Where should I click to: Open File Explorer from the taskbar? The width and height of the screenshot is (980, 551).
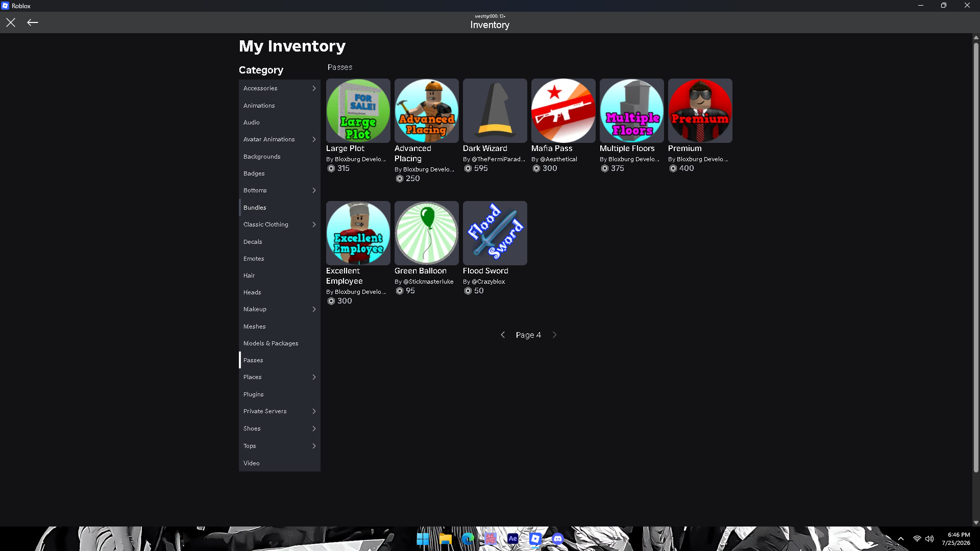[x=446, y=539]
